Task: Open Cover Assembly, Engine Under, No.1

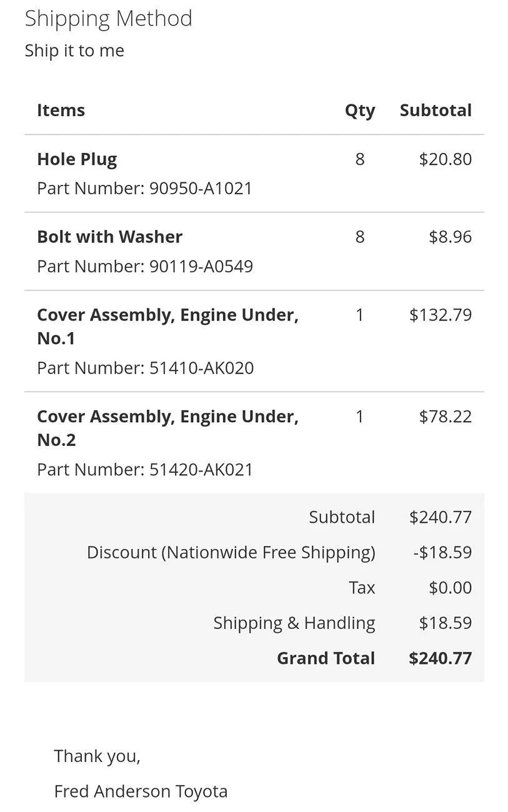Action: [x=167, y=326]
